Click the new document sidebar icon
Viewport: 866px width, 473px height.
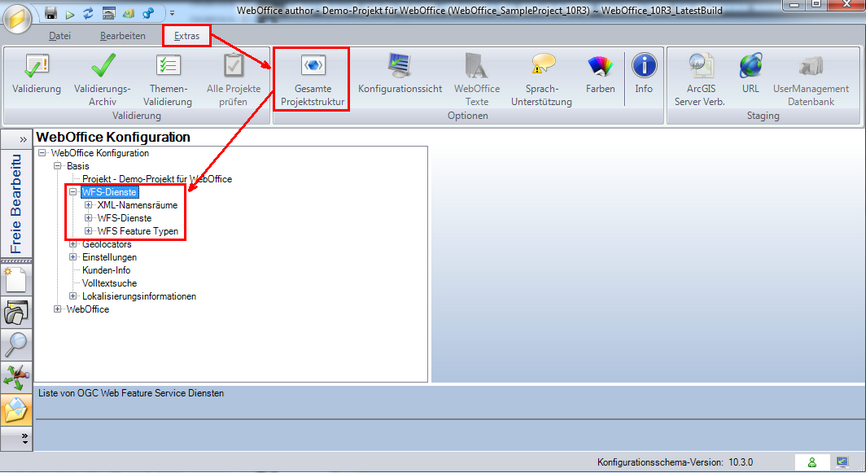[15, 280]
